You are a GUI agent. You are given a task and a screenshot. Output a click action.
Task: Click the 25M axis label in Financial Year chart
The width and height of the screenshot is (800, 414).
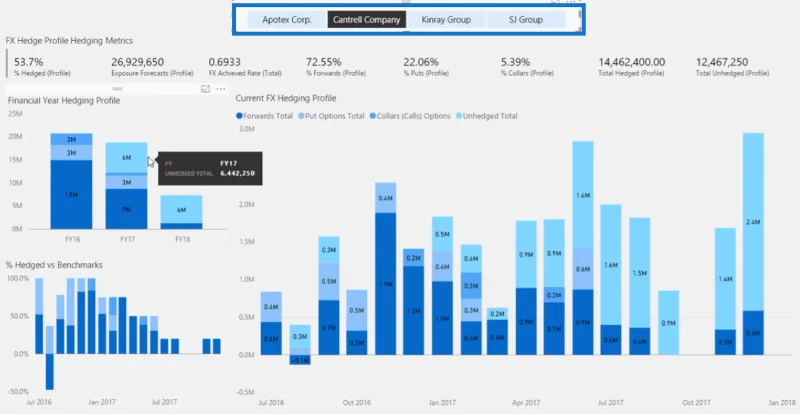[15, 113]
